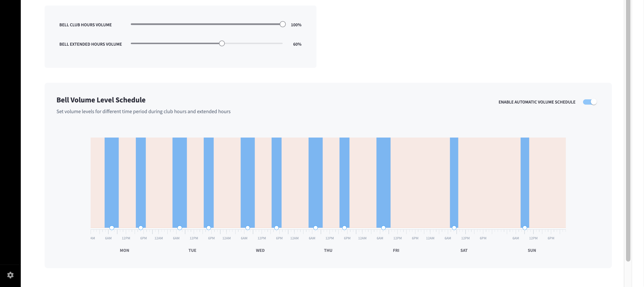Disable the automatic volume schedule toggle
644x287 pixels.
[590, 102]
